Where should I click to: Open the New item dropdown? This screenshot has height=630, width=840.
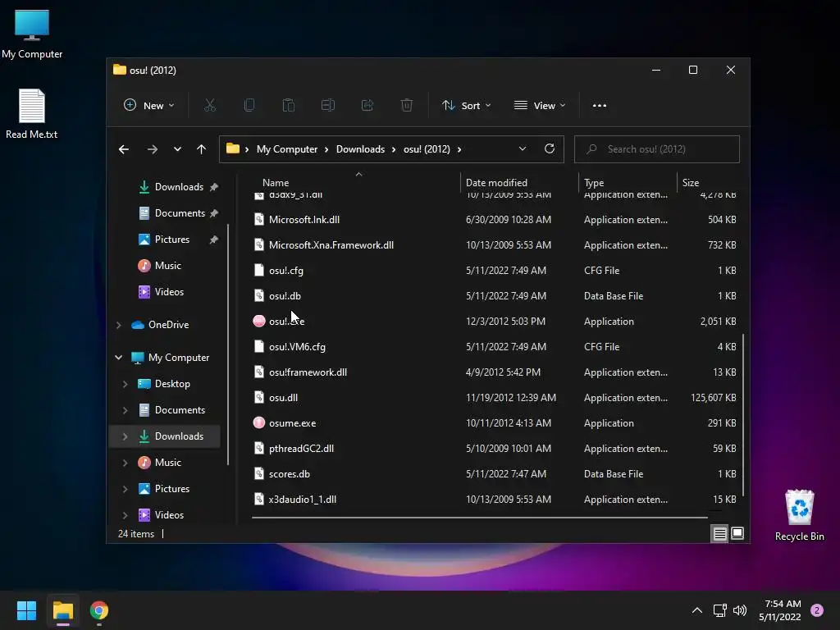coord(149,106)
